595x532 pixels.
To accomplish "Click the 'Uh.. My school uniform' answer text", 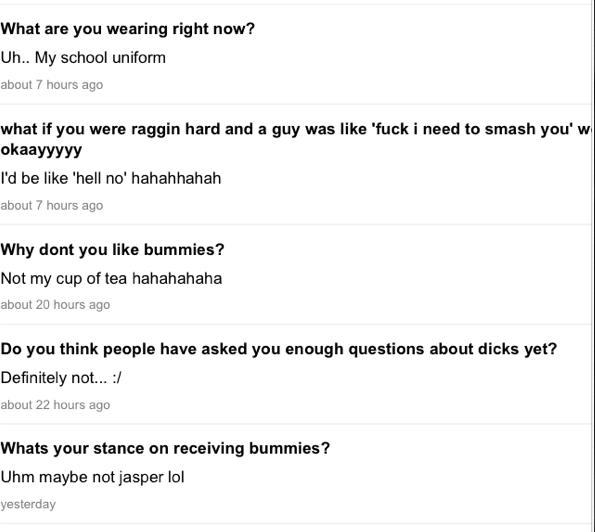I will (x=83, y=58).
